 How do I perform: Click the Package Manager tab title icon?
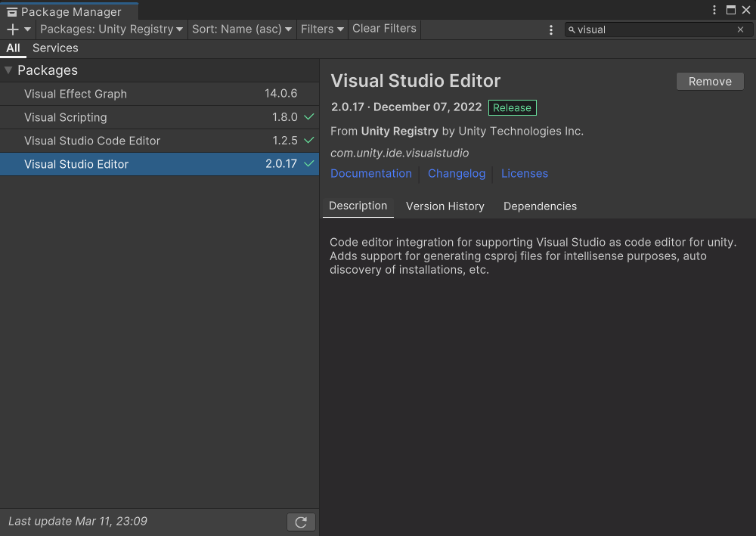(x=11, y=12)
